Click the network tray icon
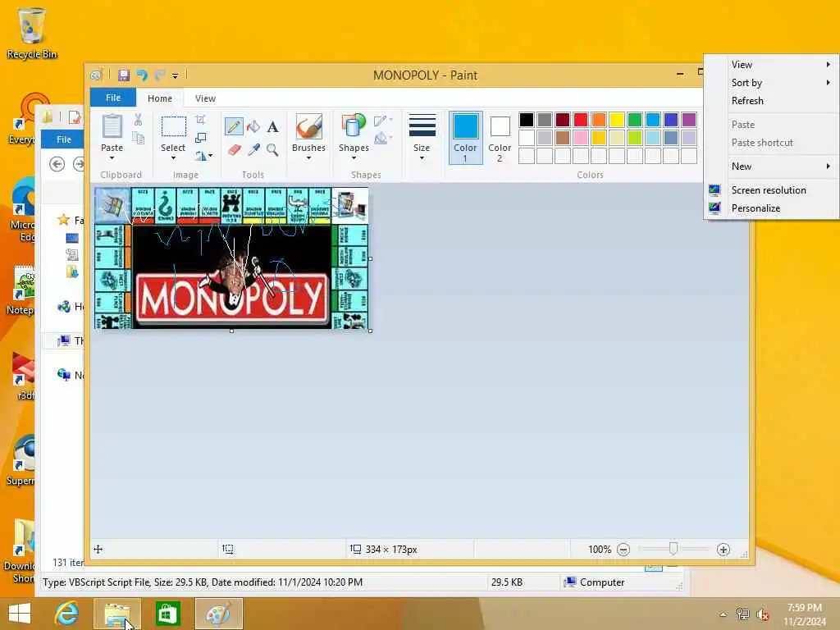Viewport: 840px width, 630px height. pos(742,614)
